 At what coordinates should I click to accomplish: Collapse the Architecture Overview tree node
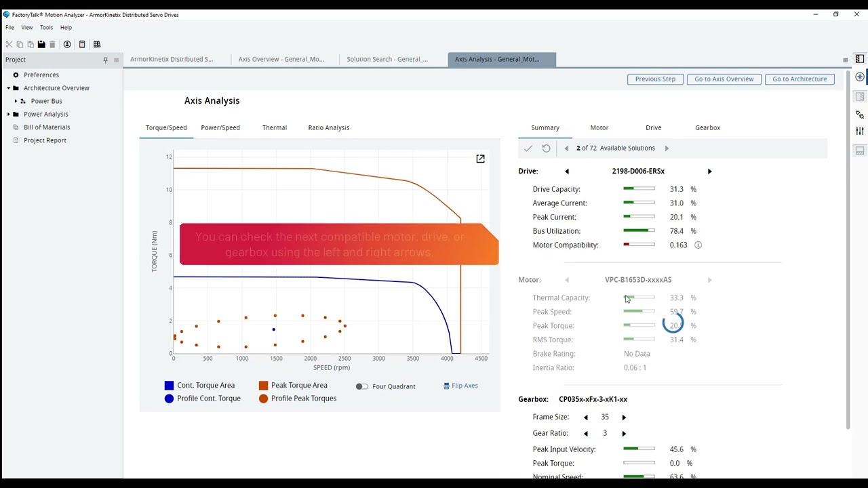click(9, 88)
